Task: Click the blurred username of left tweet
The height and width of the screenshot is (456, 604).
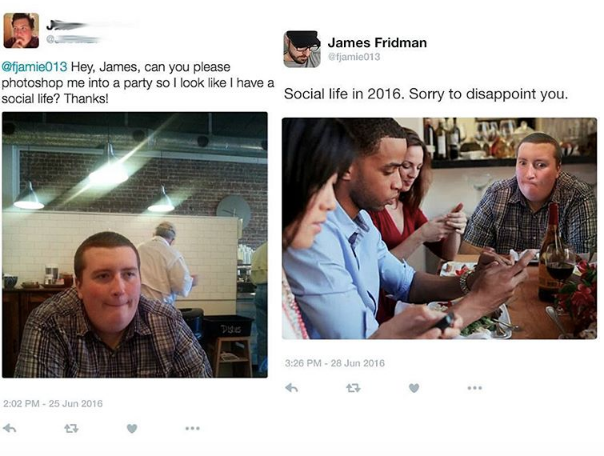Action: click(x=92, y=25)
